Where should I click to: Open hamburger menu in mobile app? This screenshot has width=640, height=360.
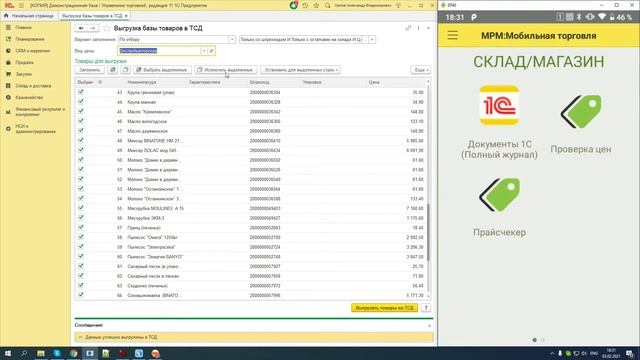click(452, 35)
